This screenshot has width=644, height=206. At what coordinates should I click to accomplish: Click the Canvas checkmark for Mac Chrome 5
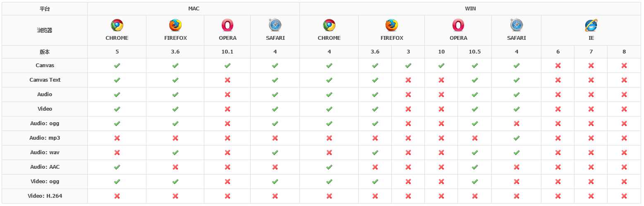click(x=117, y=65)
